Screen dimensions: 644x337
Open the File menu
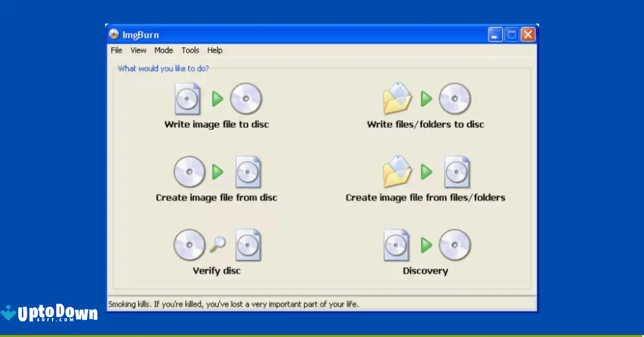point(116,50)
